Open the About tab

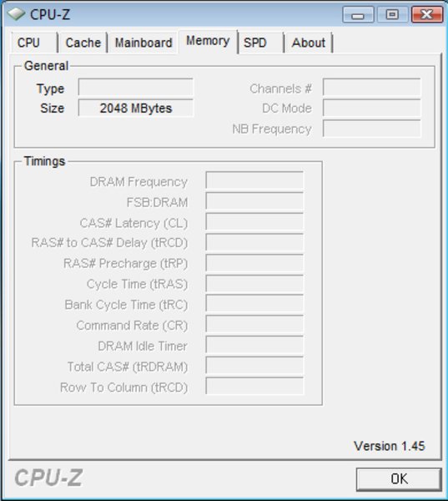309,43
